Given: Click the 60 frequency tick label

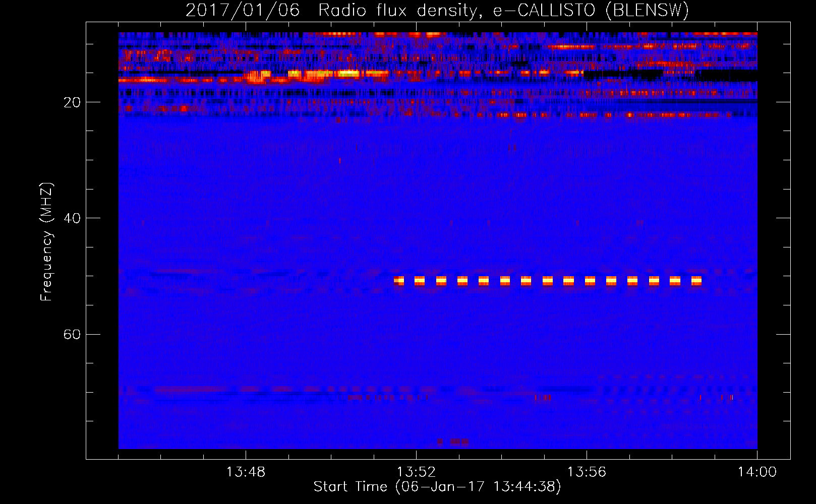Looking at the screenshot, I should click(72, 334).
